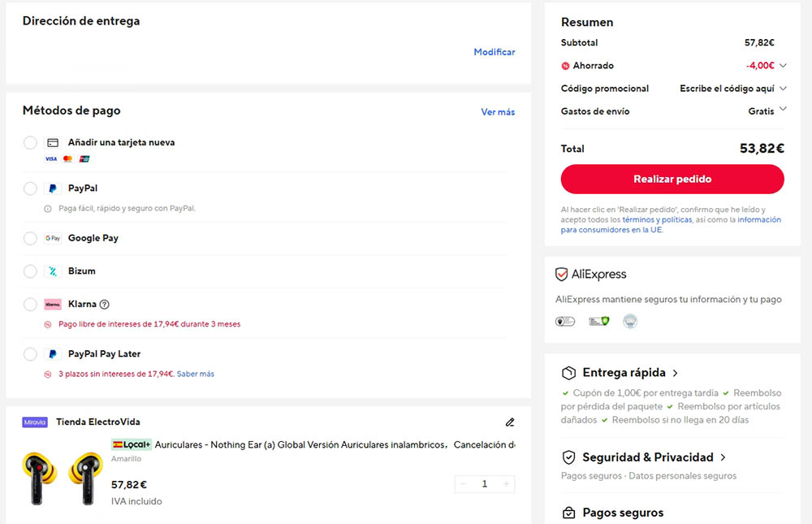Click the Visa logo
This screenshot has width=812, height=524.
coord(50,159)
